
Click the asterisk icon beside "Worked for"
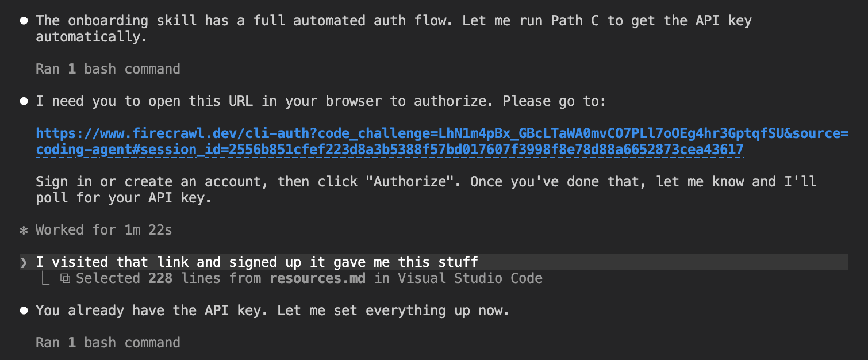[24, 231]
